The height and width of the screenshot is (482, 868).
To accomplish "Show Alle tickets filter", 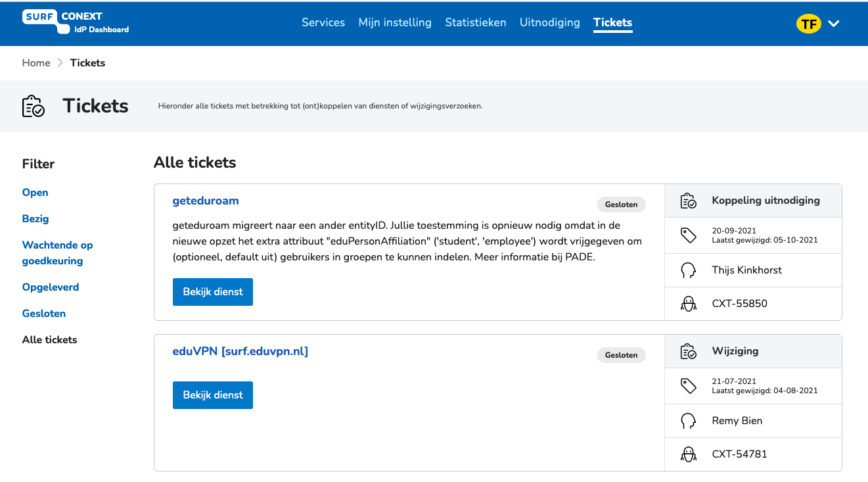I will pos(50,340).
